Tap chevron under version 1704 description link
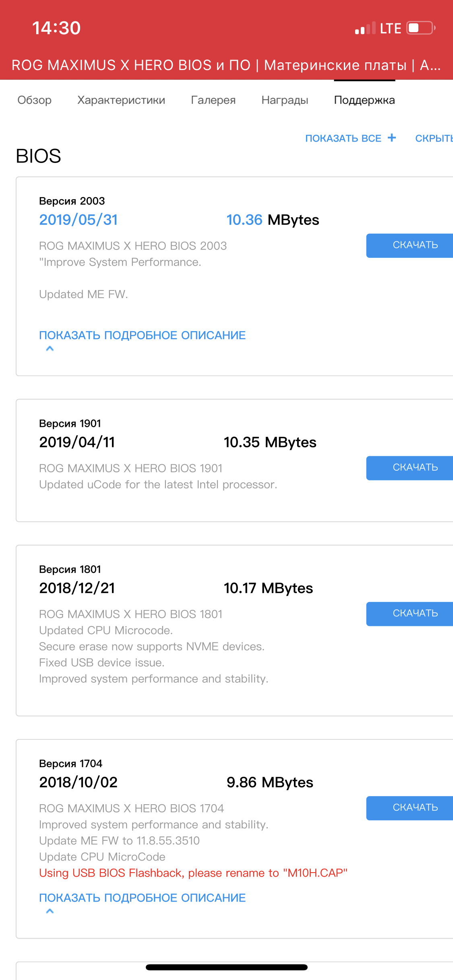This screenshot has width=453, height=980. tap(50, 911)
